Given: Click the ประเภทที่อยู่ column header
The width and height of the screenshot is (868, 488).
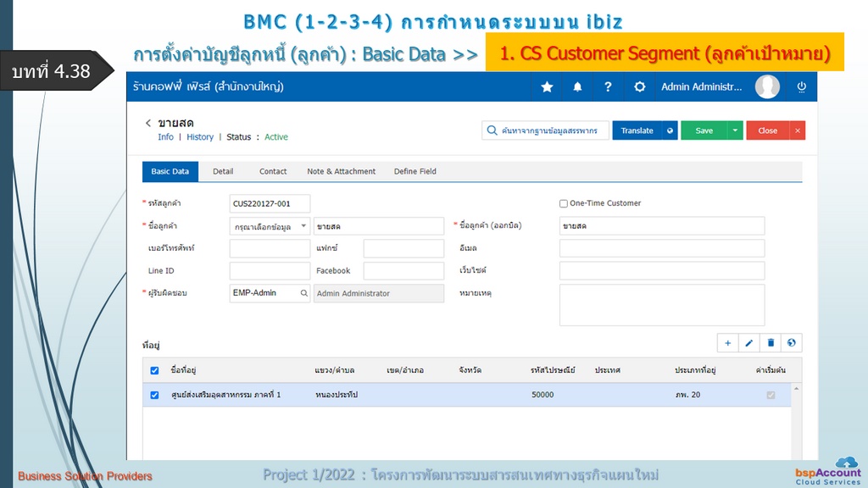Looking at the screenshot, I should click(695, 370).
